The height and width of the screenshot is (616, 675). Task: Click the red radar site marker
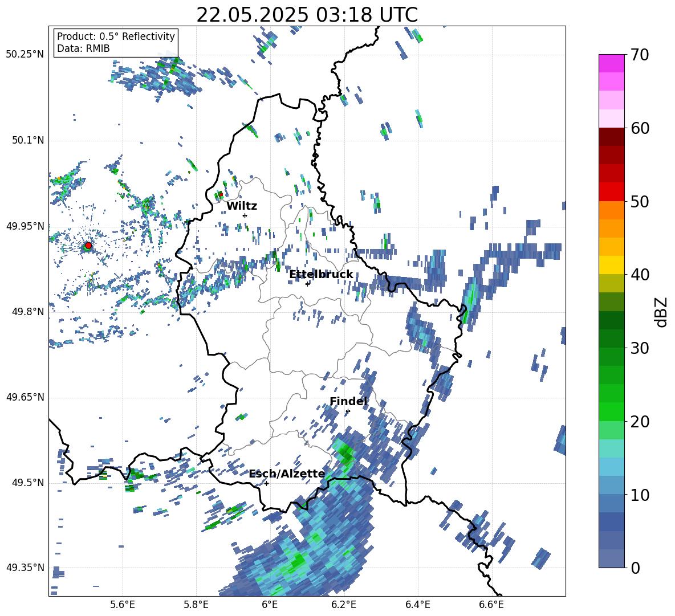tap(88, 245)
